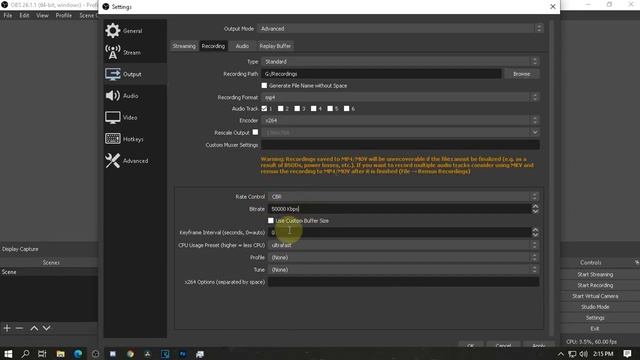Click the Keyframe Interval stepper arrows
The width and height of the screenshot is (640, 360).
(x=535, y=232)
